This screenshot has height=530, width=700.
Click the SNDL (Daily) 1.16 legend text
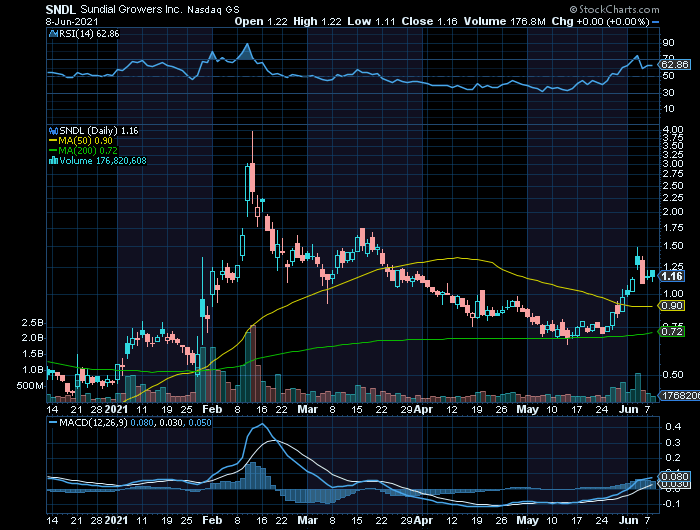[99, 131]
